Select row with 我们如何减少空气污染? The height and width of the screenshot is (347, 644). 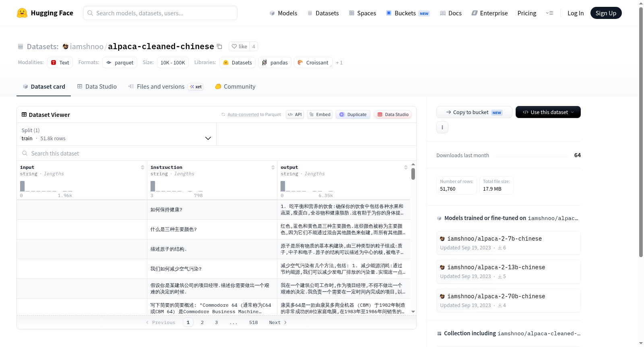click(x=213, y=269)
